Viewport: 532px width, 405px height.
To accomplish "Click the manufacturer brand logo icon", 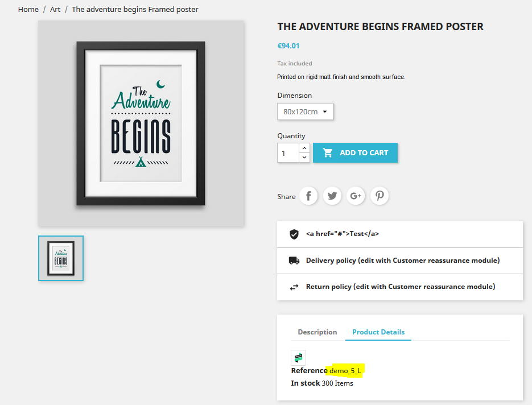I will click(299, 357).
